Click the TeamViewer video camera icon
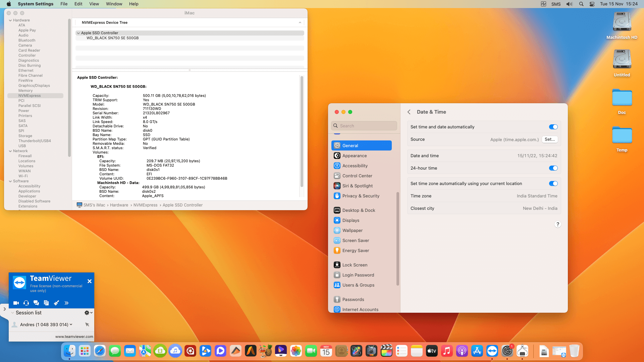 (x=16, y=303)
